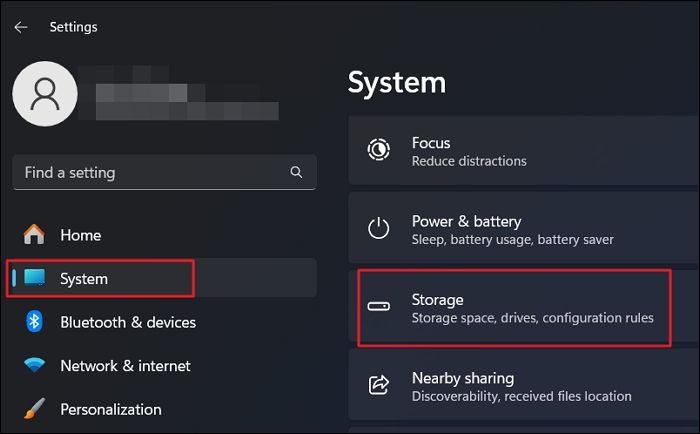700x434 pixels.
Task: Click the Nearby sharing icon
Action: [379, 385]
